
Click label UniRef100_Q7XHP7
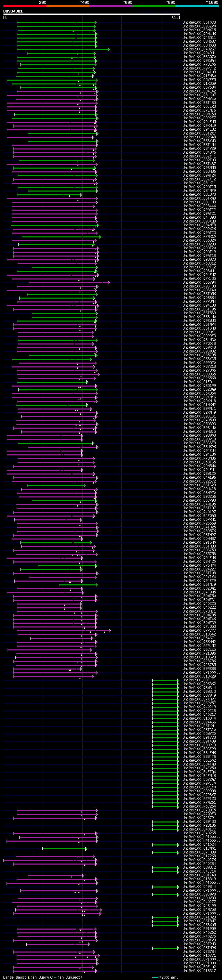point(199,699)
